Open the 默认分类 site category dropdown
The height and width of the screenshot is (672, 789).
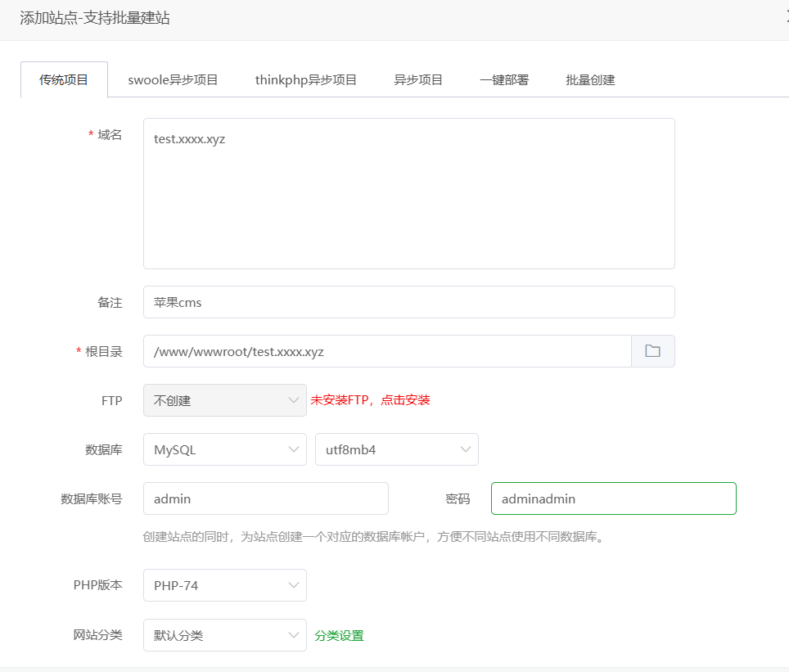224,635
